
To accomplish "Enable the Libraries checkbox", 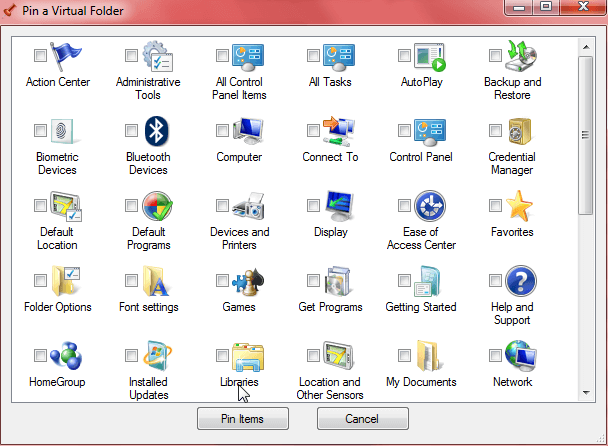I will [223, 354].
